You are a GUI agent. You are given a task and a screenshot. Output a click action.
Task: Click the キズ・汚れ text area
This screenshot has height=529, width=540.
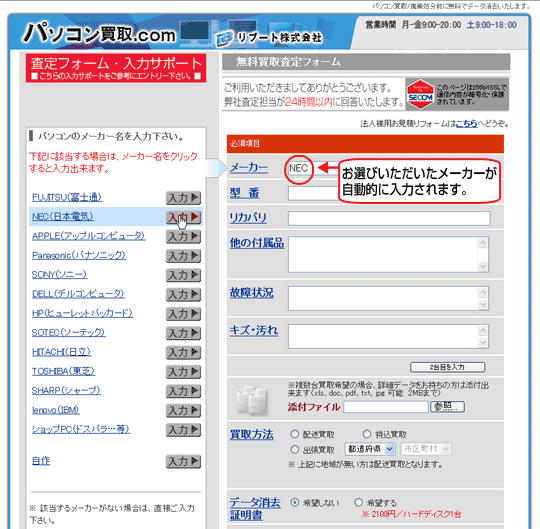click(x=388, y=336)
